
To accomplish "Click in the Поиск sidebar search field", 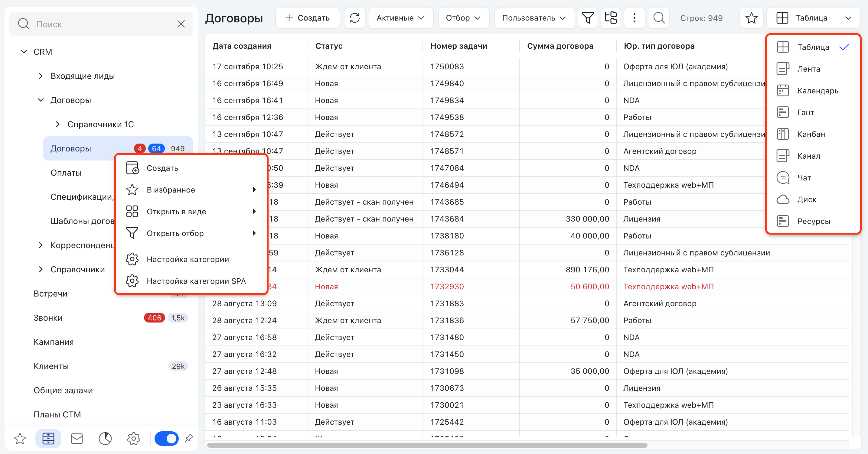I will tap(101, 24).
